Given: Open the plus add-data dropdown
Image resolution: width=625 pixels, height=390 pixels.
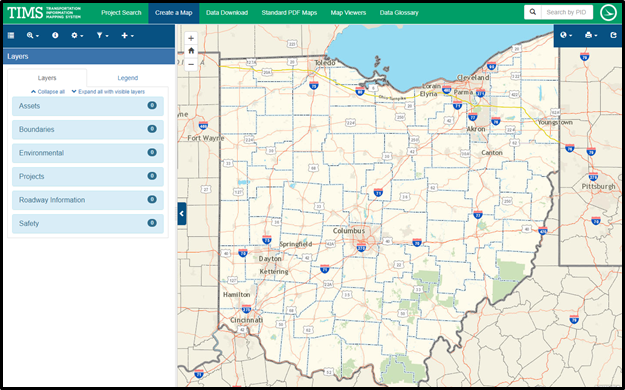Looking at the screenshot, I should click(128, 35).
